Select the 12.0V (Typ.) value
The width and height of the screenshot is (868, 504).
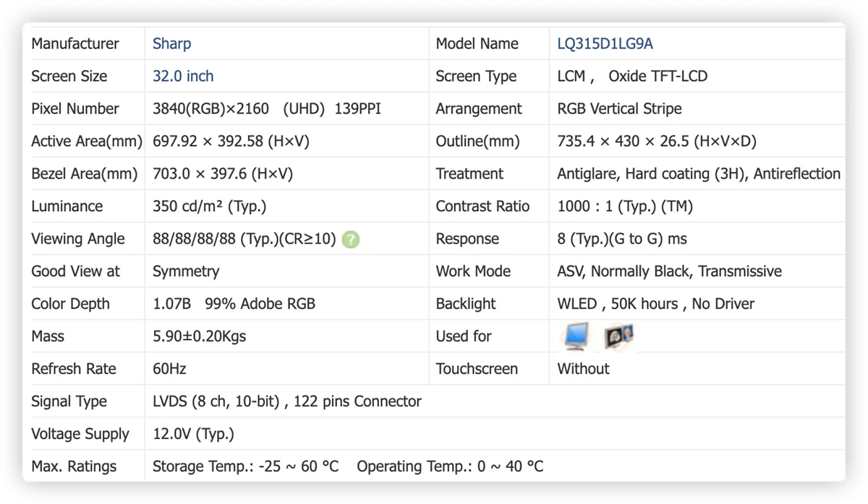click(194, 434)
